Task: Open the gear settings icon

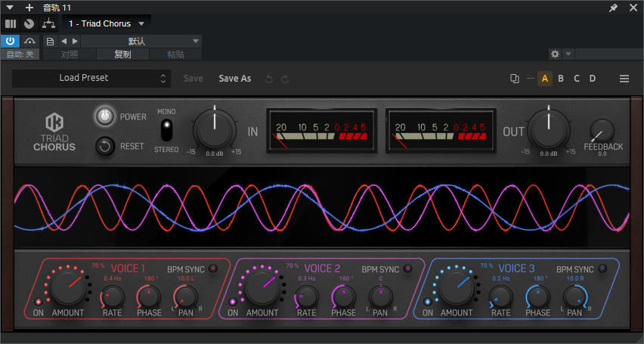Action: click(555, 54)
